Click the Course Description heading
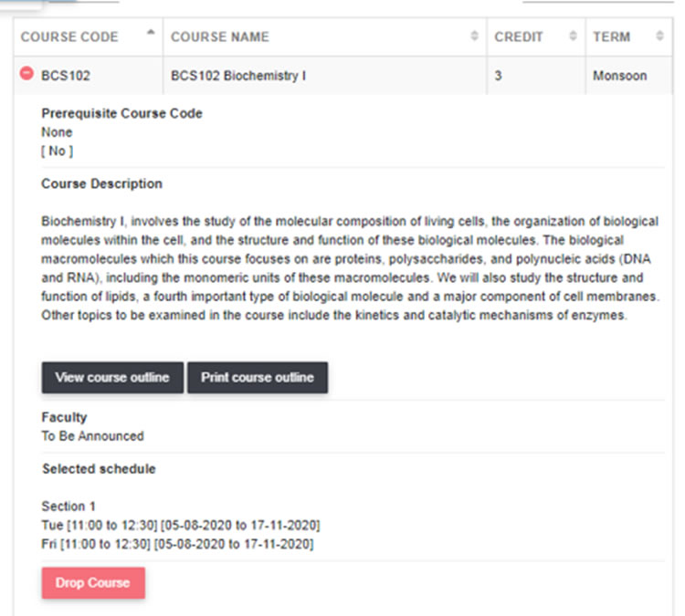The image size is (685, 616). point(101,183)
